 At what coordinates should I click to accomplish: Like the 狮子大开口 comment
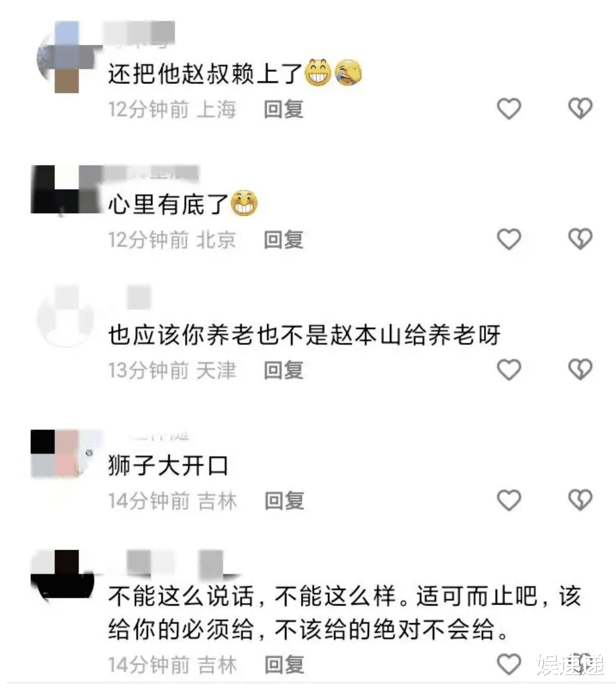[509, 500]
